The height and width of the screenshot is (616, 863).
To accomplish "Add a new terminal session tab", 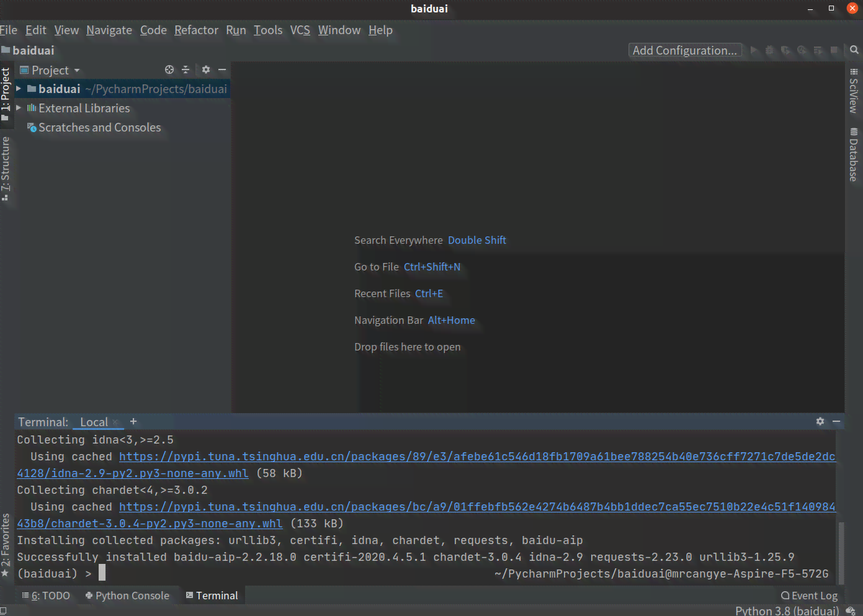I will 133,421.
